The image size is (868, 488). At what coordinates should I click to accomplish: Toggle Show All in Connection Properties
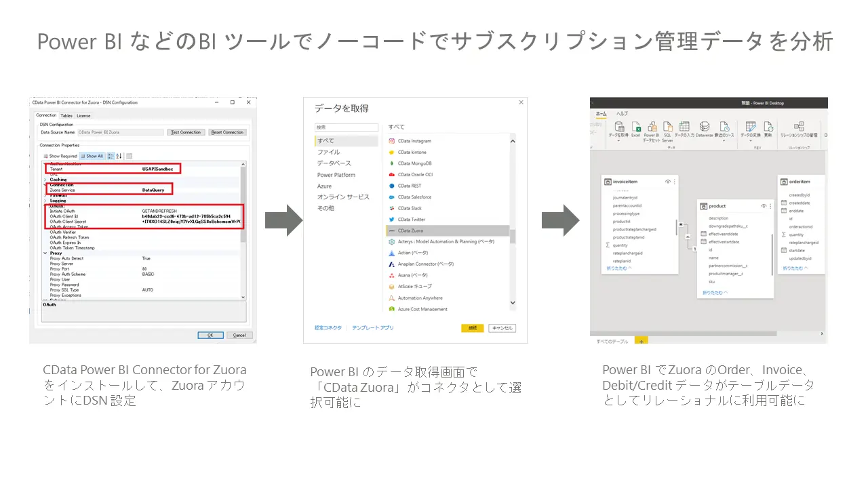pyautogui.click(x=92, y=155)
